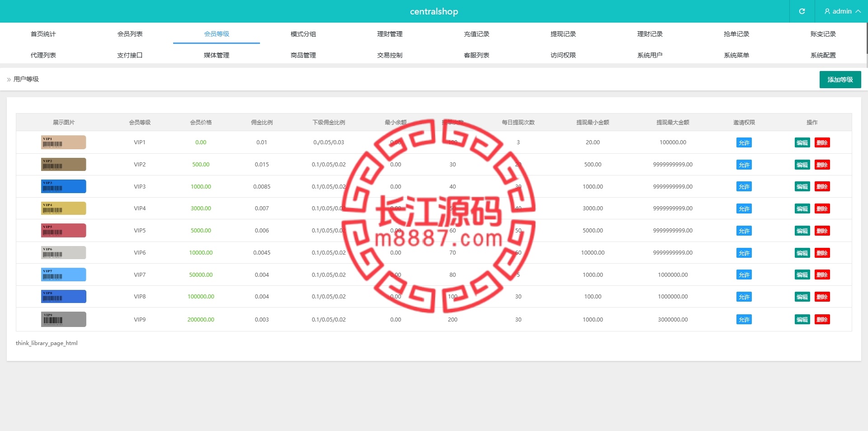
Task: Open the VIP9 card thumbnail
Action: 64,319
